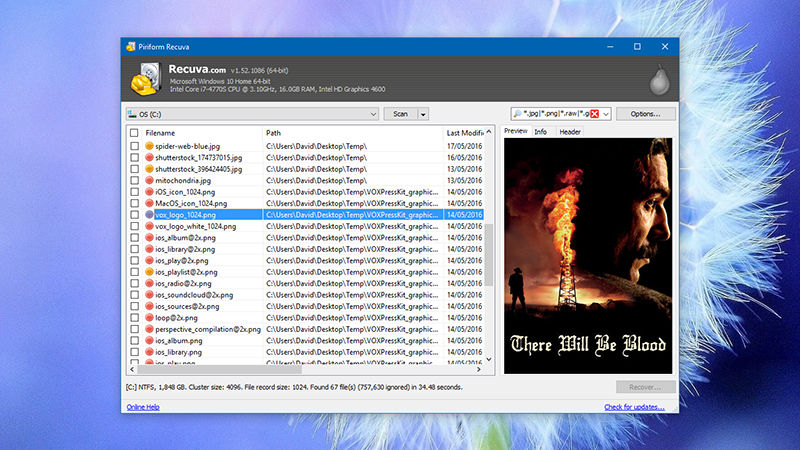800x450 pixels.
Task: Open the Header tab
Action: coord(570,132)
